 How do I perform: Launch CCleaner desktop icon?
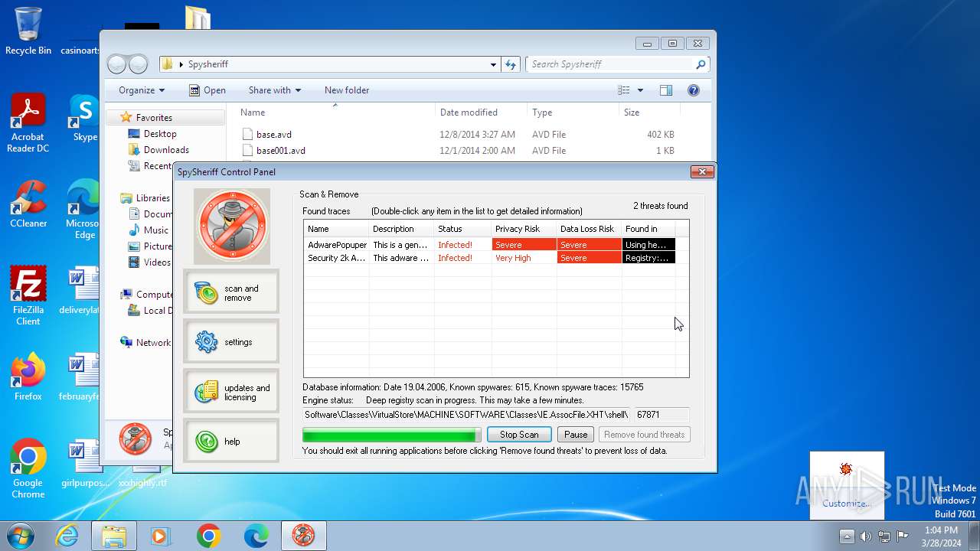tap(28, 204)
